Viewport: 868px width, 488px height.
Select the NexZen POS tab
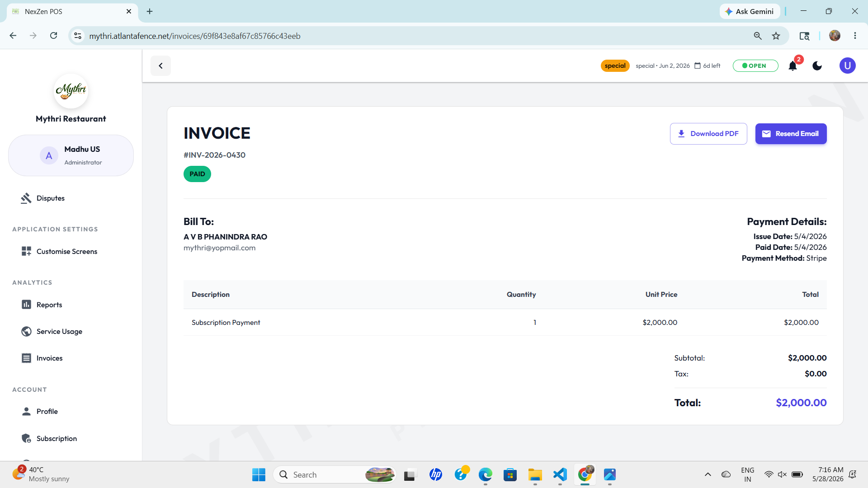(x=72, y=11)
